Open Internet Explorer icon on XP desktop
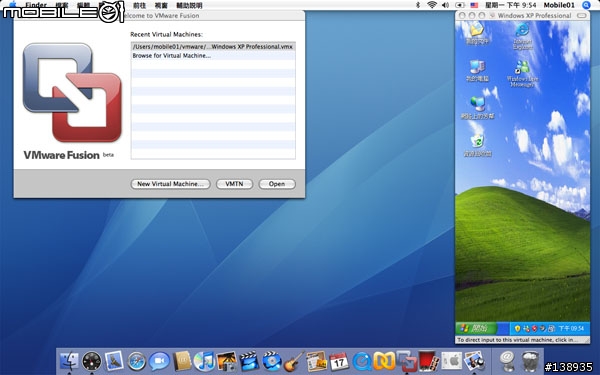Screen dimensions: 600x375 tap(522, 36)
